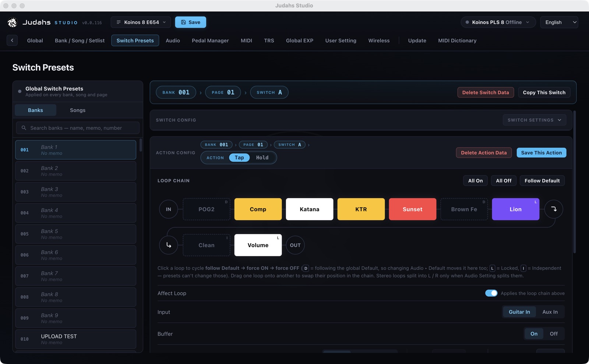This screenshot has width=589, height=364.
Task: Click Delete Switch Data
Action: pos(486,92)
